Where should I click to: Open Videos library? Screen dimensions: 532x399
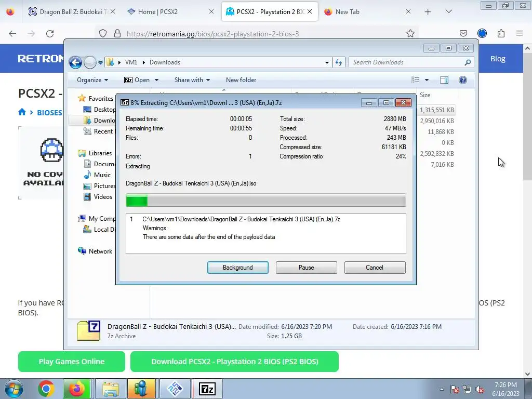pyautogui.click(x=98, y=197)
